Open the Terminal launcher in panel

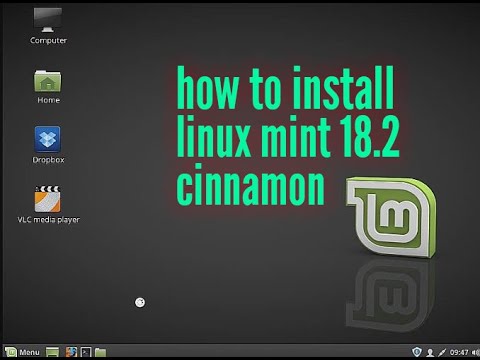[86, 352]
